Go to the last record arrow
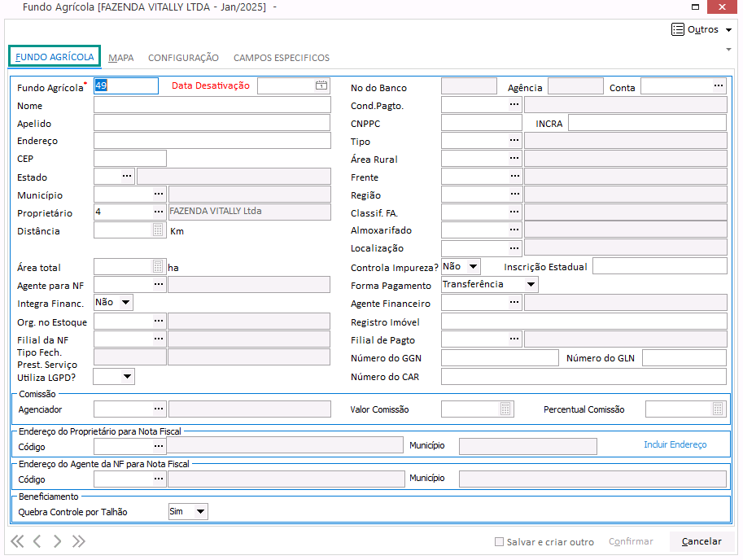The width and height of the screenshot is (743, 560). click(x=79, y=541)
